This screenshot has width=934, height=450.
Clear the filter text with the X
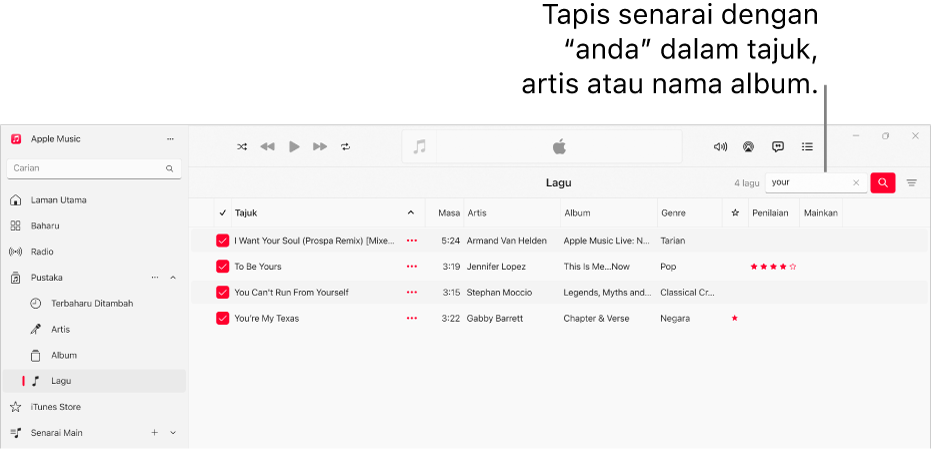[856, 183]
